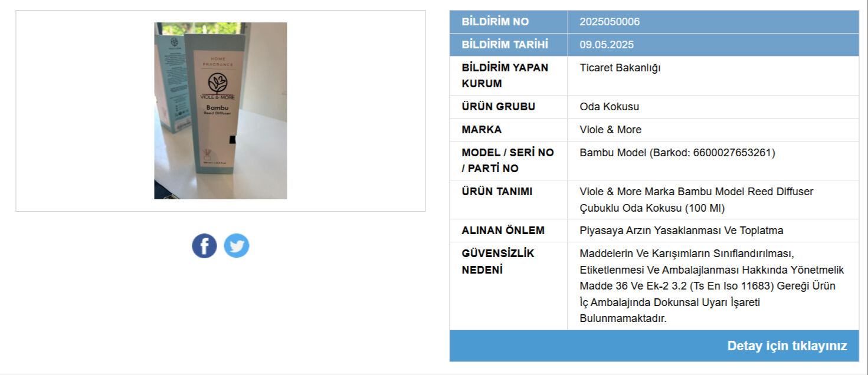This screenshot has height=375, width=868.
Task: Select the brand value "Viole & More"
Action: (x=610, y=130)
